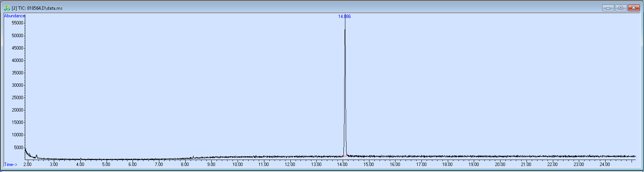Click the 45000 abundance tick label

click(x=17, y=48)
